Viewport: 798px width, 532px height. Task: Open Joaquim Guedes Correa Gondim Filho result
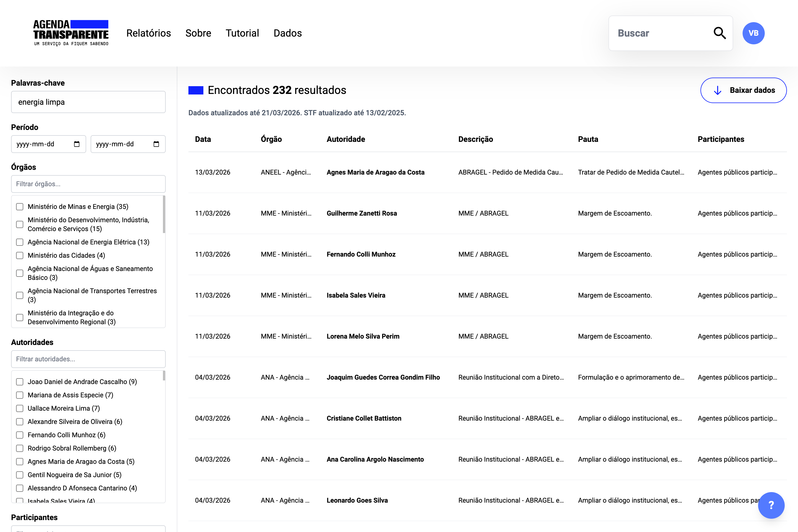[x=487, y=378]
